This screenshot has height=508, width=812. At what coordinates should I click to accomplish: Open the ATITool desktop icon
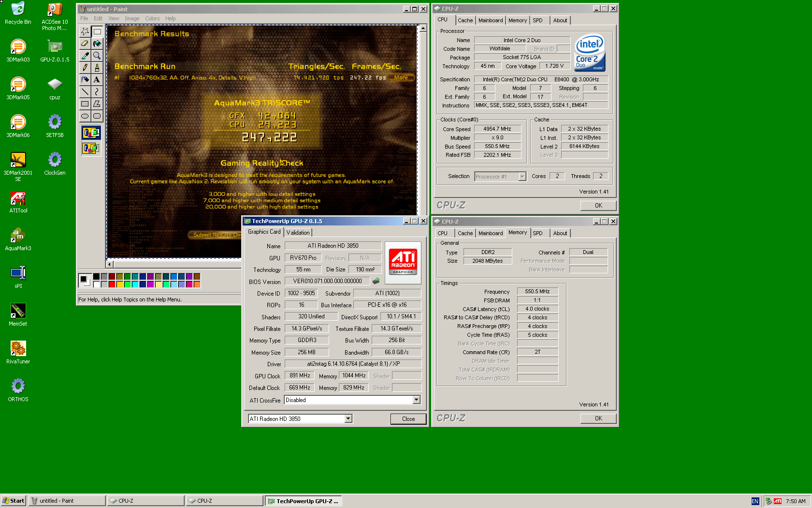tap(18, 202)
